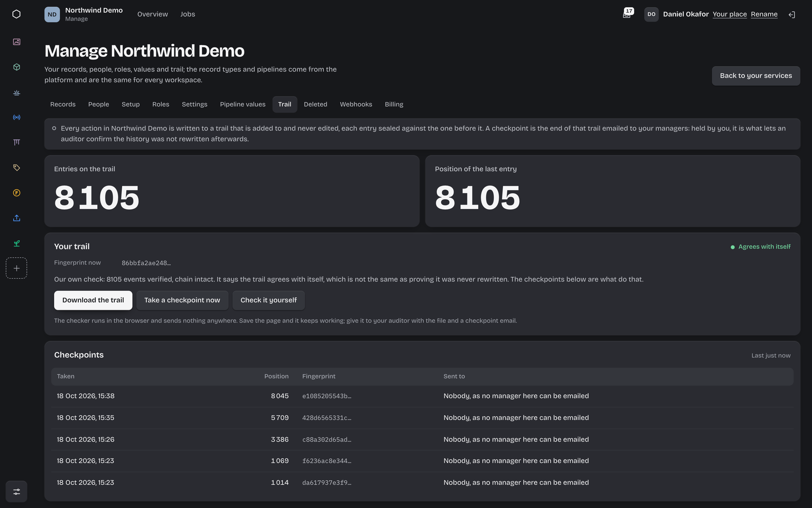Viewport: 812px width, 508px height.
Task: Open the broadcast signal service icon
Action: click(x=16, y=117)
